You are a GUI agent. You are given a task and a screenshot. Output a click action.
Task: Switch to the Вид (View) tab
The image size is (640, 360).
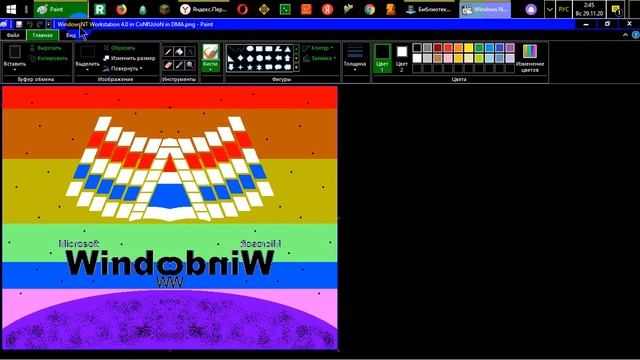tap(71, 35)
